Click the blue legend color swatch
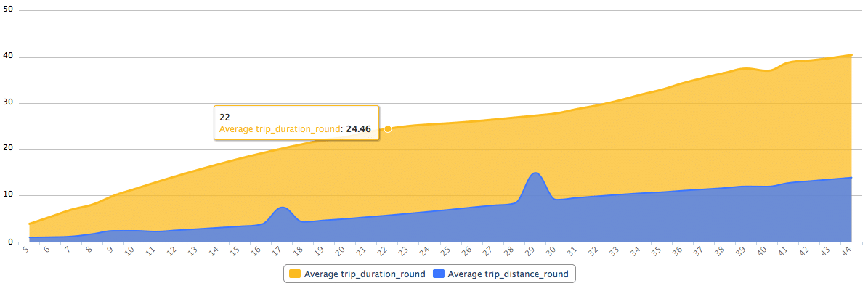The image size is (868, 291). click(x=439, y=274)
